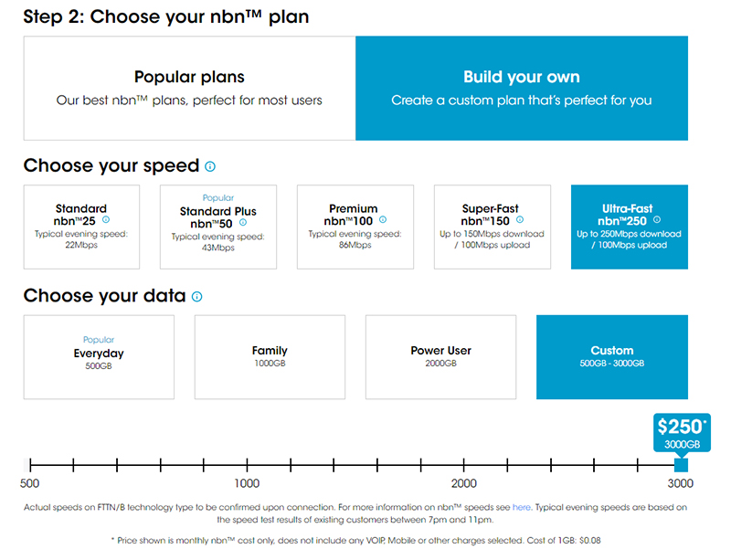Choose the Super-Fast nbn150 speed tier

pyautogui.click(x=493, y=227)
